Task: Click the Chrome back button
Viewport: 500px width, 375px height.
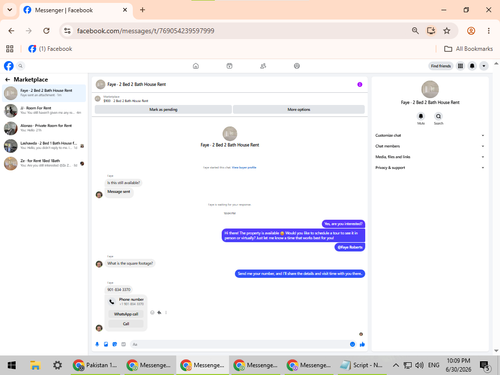Action: point(11,31)
